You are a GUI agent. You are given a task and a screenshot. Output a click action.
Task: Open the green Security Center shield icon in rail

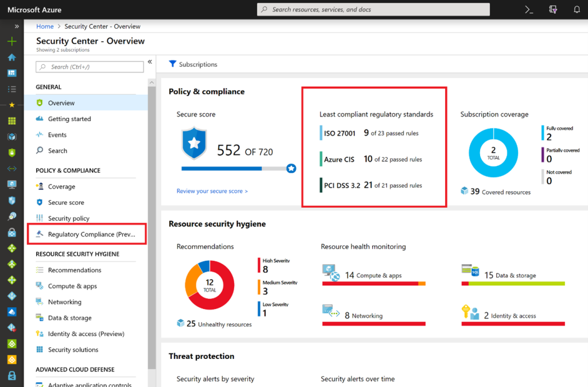click(x=11, y=153)
